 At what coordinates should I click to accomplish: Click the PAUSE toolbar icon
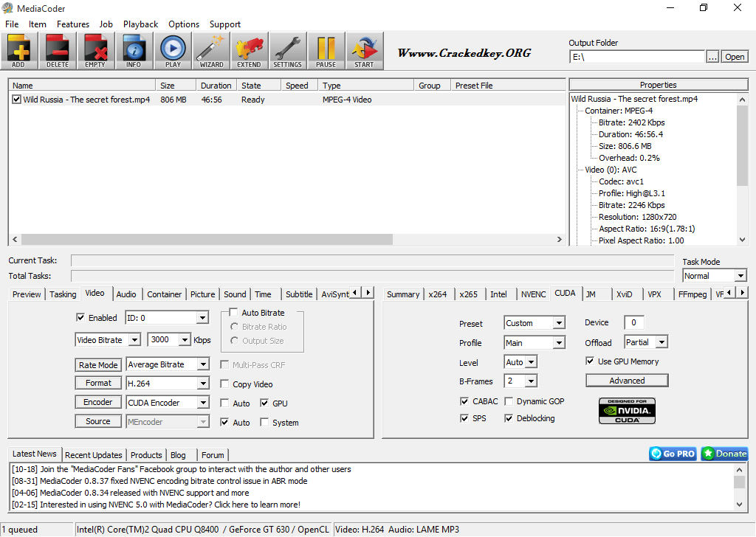point(326,51)
